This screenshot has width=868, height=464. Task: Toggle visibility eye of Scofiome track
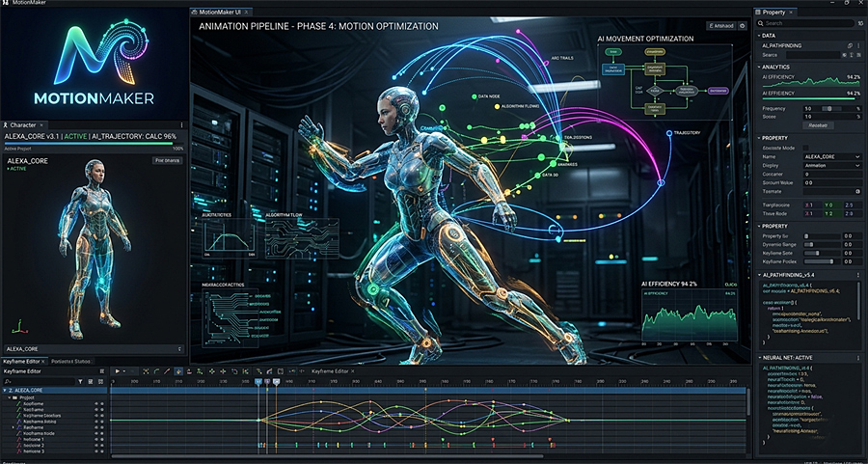click(x=96, y=403)
